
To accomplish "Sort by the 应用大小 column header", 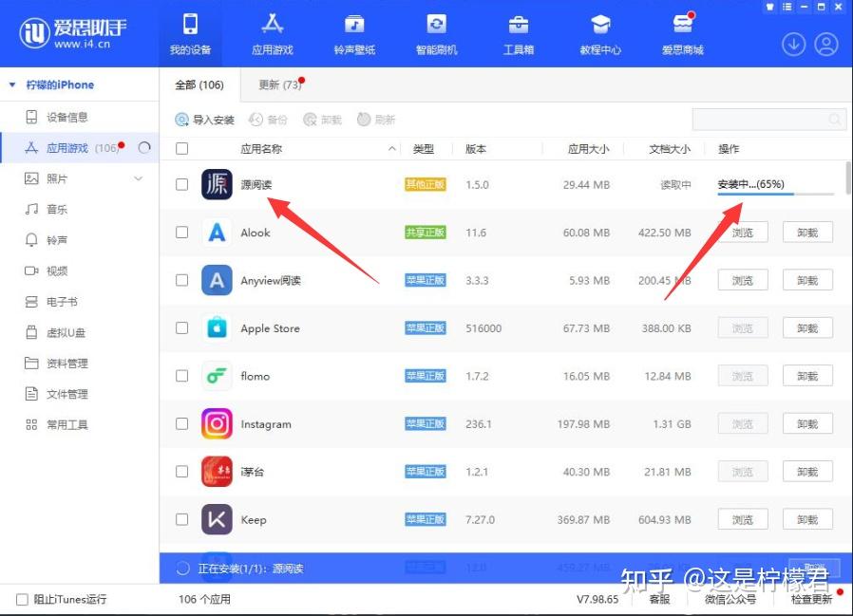I will point(588,149).
